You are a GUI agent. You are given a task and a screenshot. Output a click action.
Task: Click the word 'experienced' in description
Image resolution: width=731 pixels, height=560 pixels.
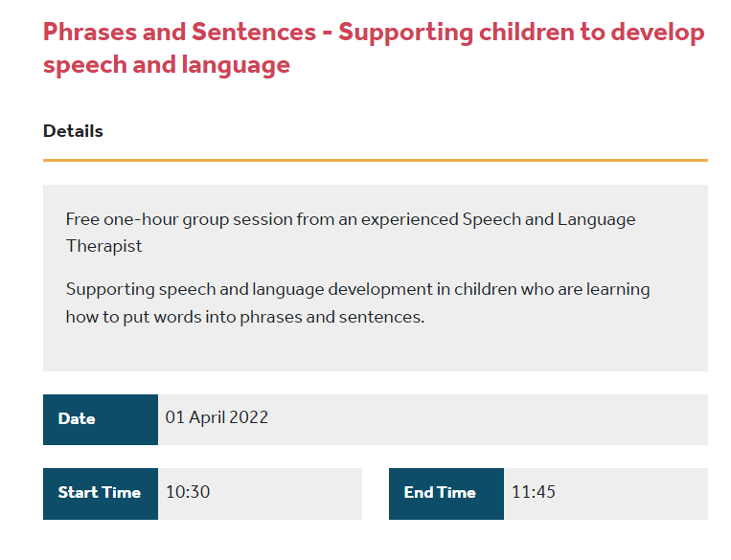click(410, 219)
